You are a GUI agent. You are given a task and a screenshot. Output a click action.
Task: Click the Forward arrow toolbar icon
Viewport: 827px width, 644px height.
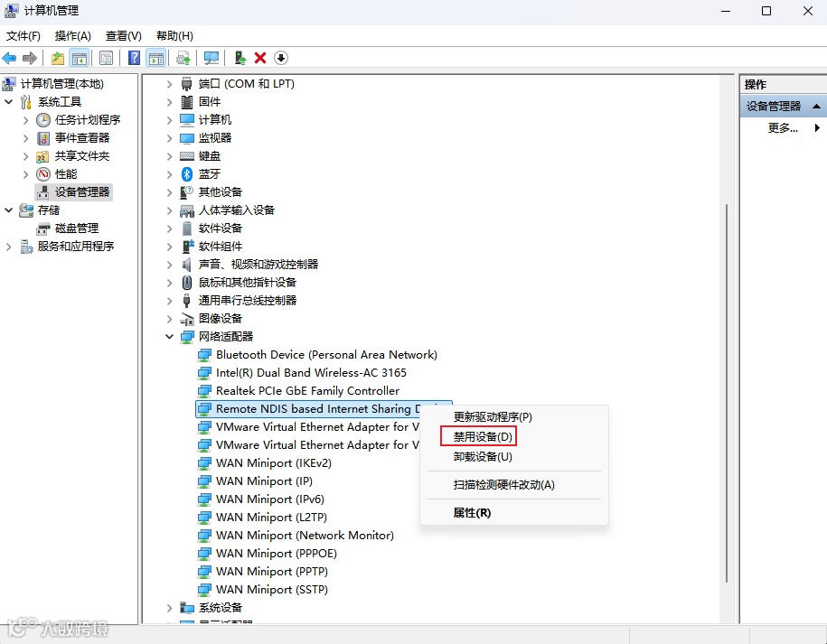[x=30, y=58]
